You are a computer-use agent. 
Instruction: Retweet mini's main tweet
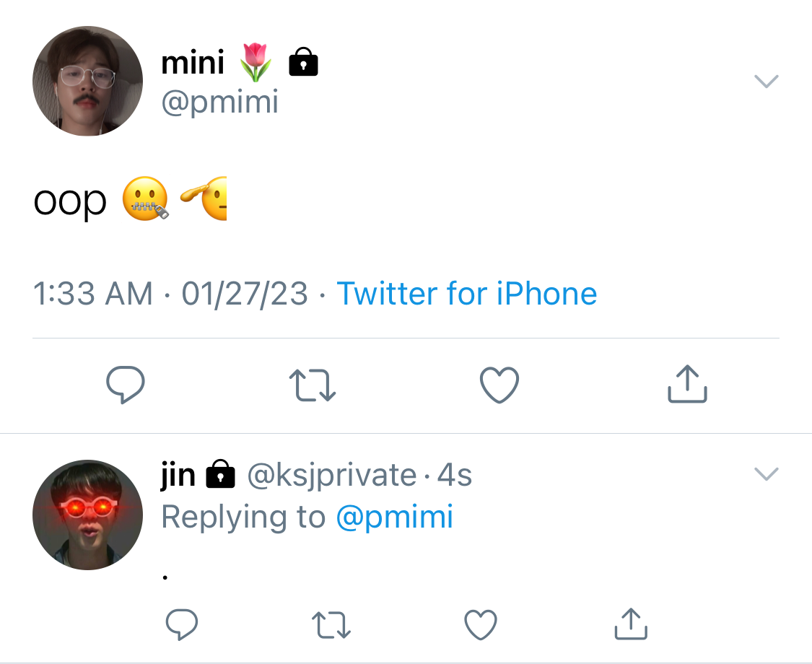coord(313,385)
